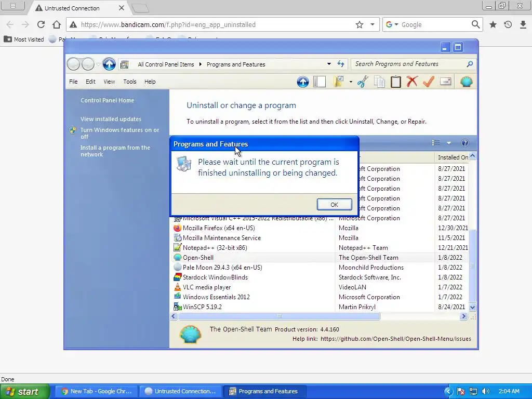This screenshot has height=399, width=532.
Task: Click browser home icon
Action: point(57,24)
